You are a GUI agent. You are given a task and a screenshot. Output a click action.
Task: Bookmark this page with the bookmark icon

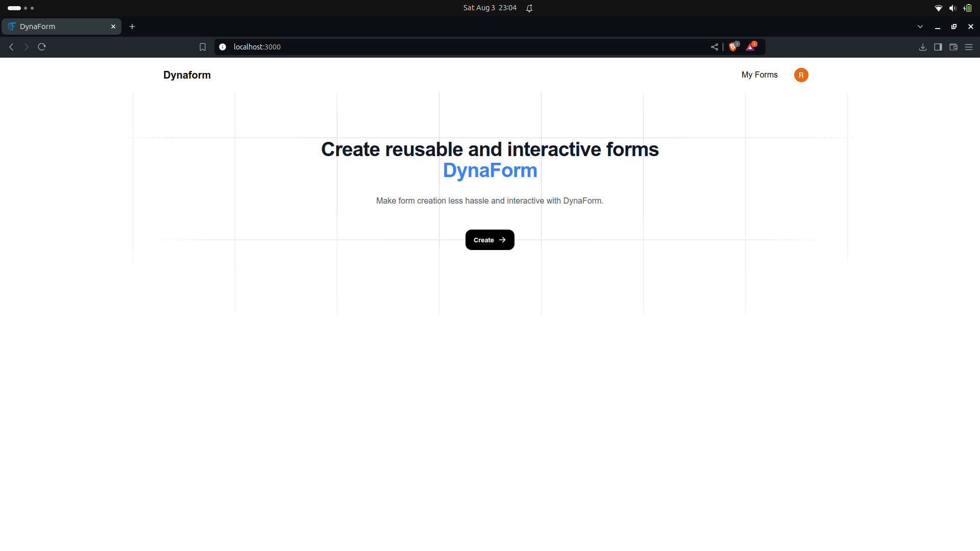[203, 47]
